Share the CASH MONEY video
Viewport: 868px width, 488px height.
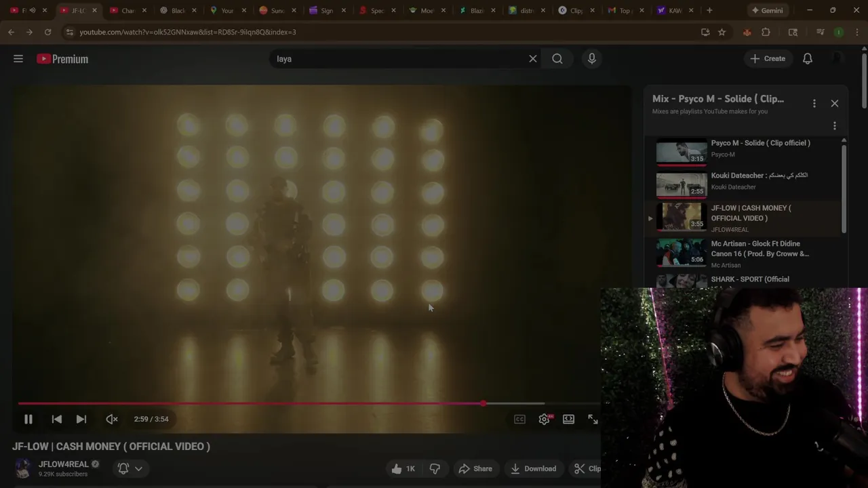pos(475,468)
